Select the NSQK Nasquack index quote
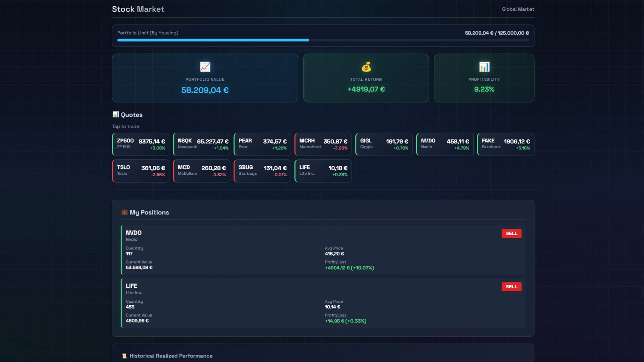The height and width of the screenshot is (362, 644). point(201,144)
